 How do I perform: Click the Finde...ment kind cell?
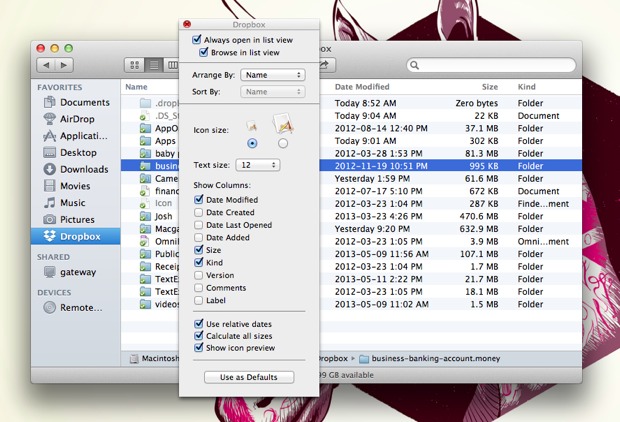[543, 204]
